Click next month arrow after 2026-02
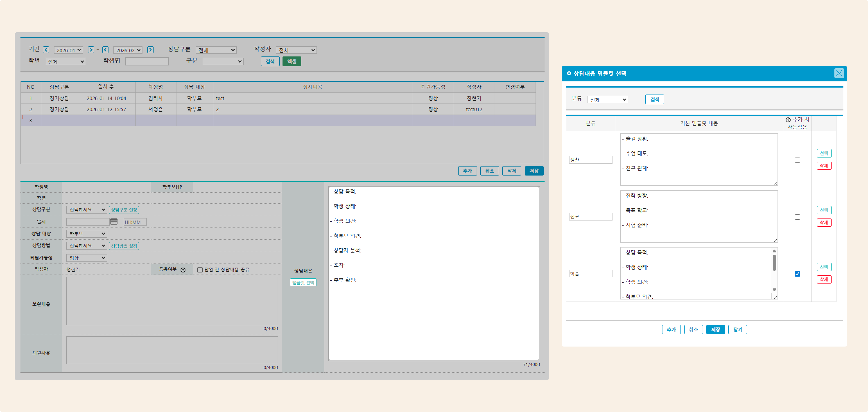Image resolution: width=868 pixels, height=412 pixels. click(x=151, y=50)
